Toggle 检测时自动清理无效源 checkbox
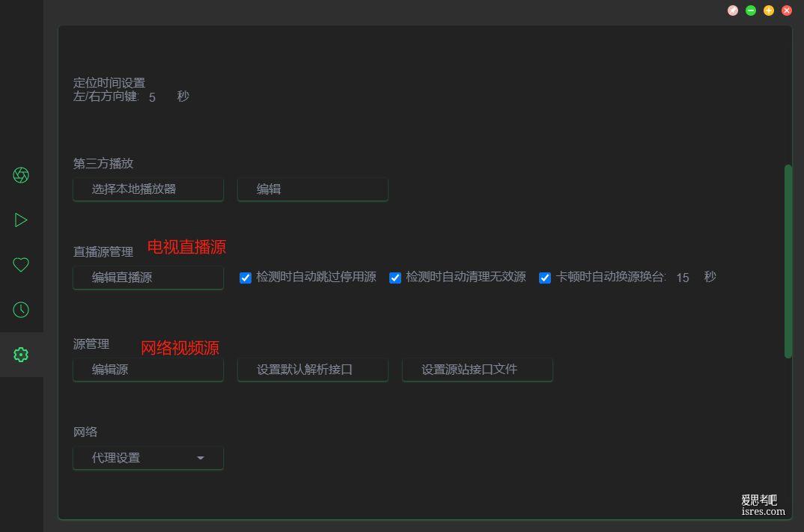The height and width of the screenshot is (532, 804). (x=395, y=278)
